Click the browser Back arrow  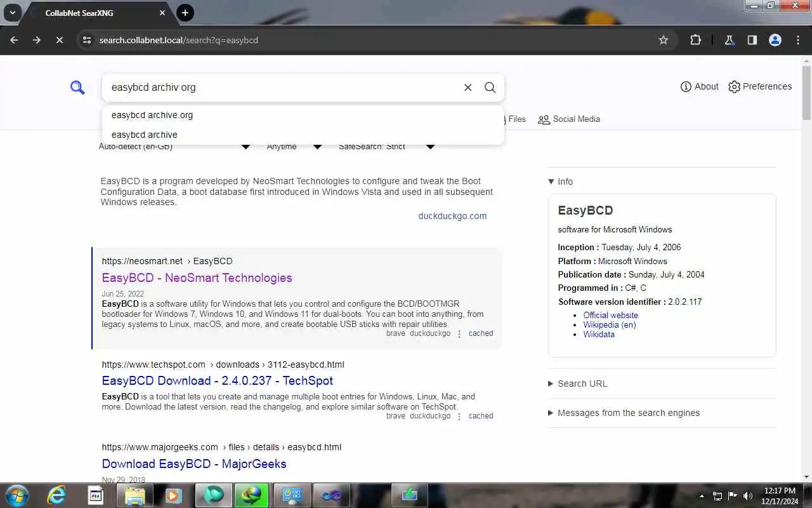pos(14,40)
